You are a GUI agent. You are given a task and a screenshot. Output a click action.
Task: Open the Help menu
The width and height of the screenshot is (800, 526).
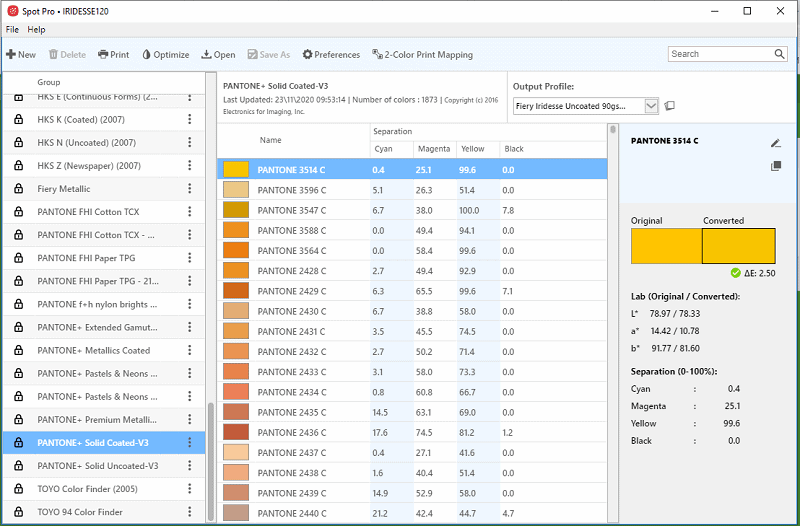pos(36,30)
